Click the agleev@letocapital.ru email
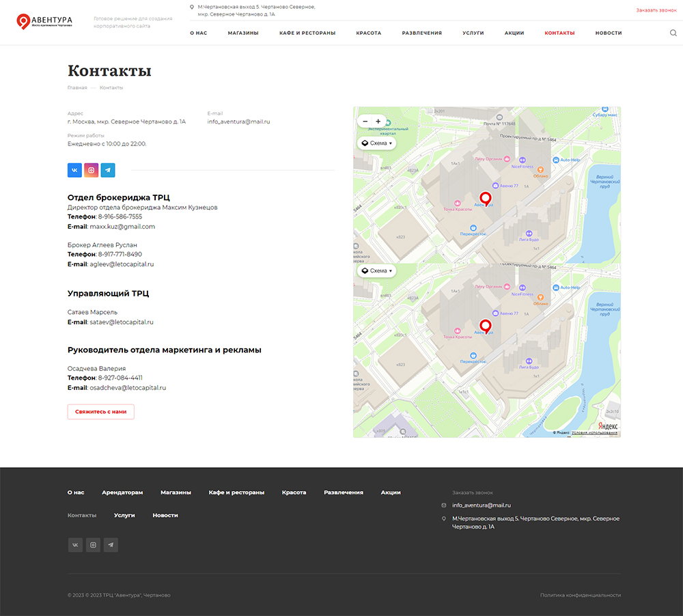The image size is (683, 616). (122, 264)
